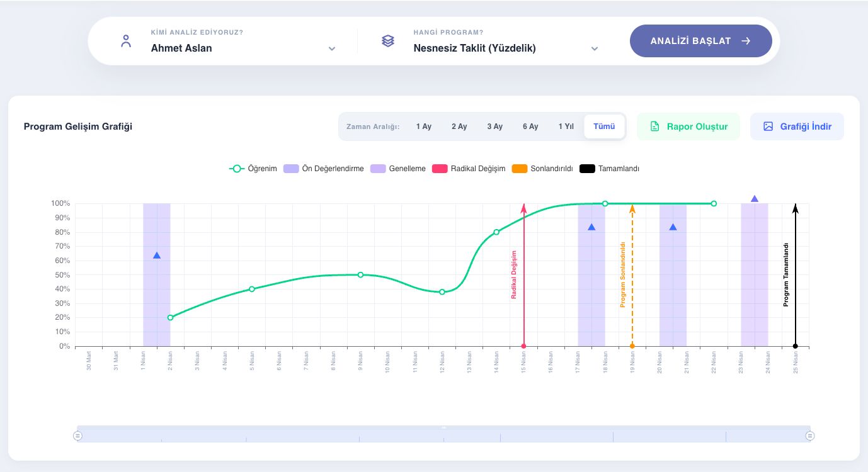Viewport: 868px width, 472px height.
Task: Hide the Ön Değerlendirme legend series
Action: click(x=324, y=169)
